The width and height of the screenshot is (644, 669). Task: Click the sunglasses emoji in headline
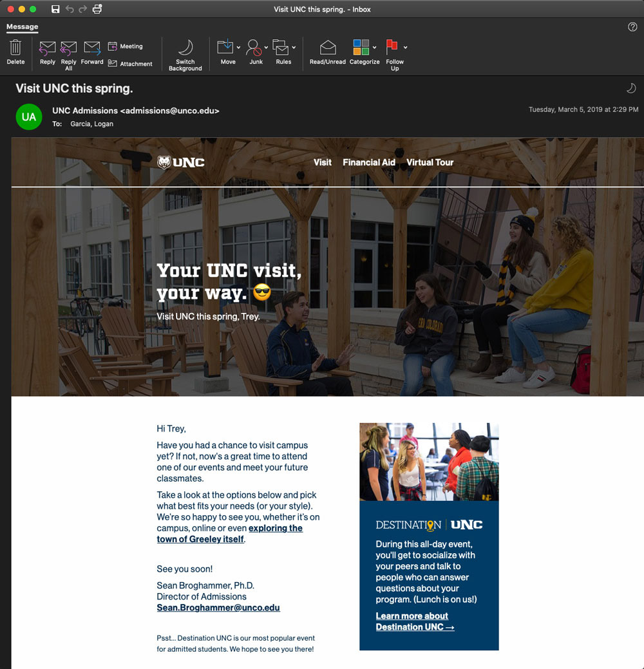tap(262, 292)
